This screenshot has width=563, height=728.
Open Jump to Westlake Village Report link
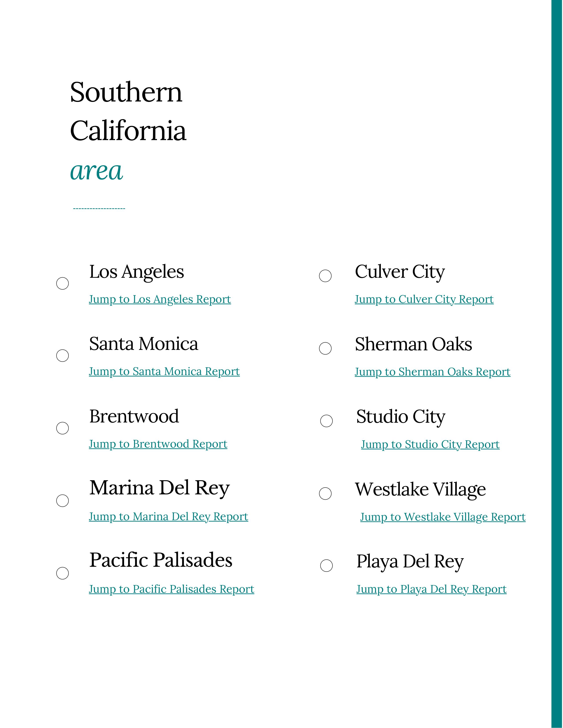pos(443,517)
